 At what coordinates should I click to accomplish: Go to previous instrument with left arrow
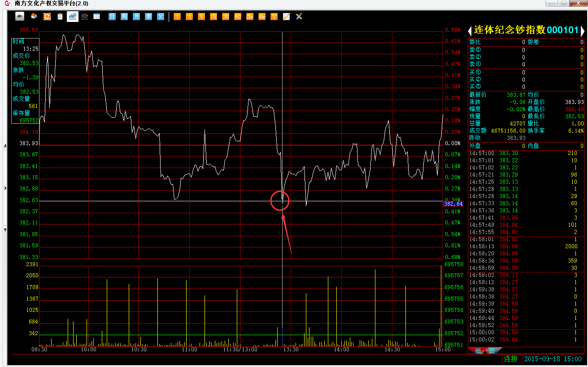click(x=470, y=31)
